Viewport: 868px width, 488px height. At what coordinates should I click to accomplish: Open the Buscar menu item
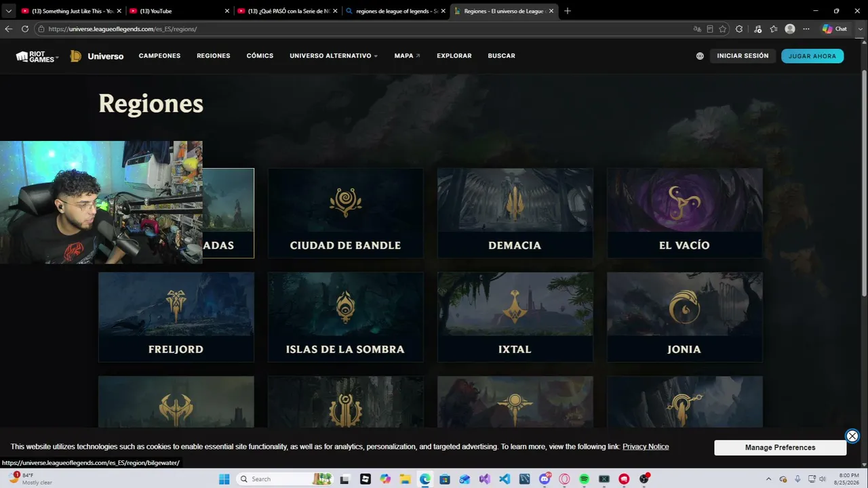[502, 56]
